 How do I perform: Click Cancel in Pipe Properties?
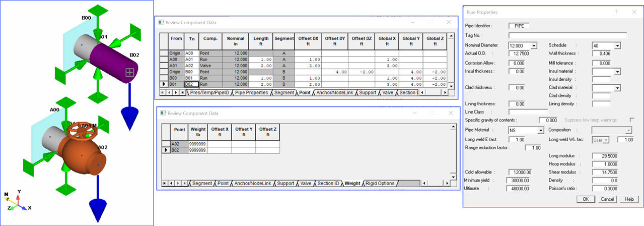point(608,200)
